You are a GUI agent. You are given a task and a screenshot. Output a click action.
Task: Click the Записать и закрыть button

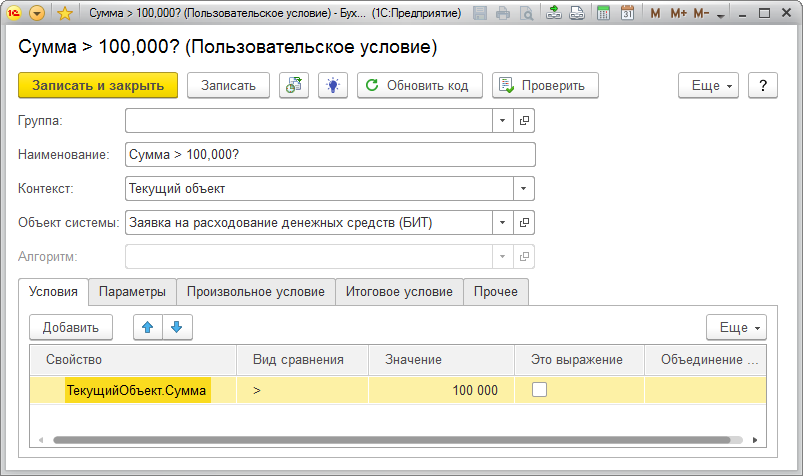point(98,85)
